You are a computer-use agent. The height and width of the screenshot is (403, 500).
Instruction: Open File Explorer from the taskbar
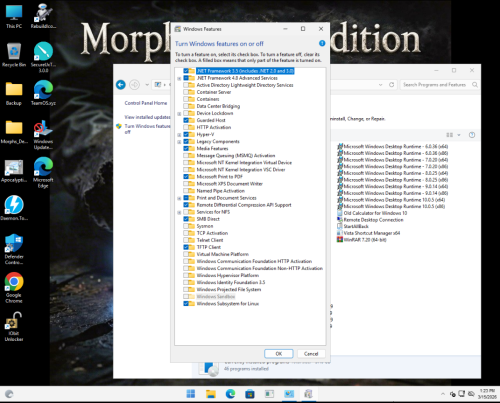(x=211, y=394)
